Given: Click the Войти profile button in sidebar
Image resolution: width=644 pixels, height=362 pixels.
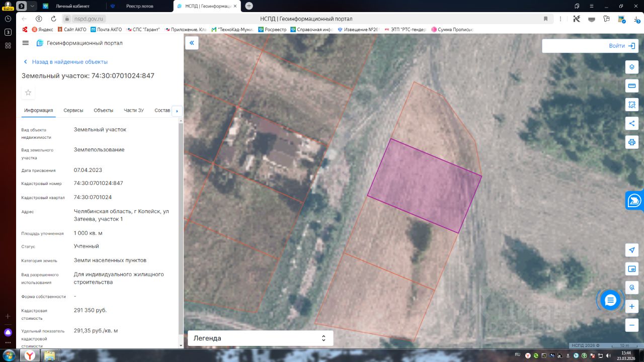Looking at the screenshot, I should [8, 6].
